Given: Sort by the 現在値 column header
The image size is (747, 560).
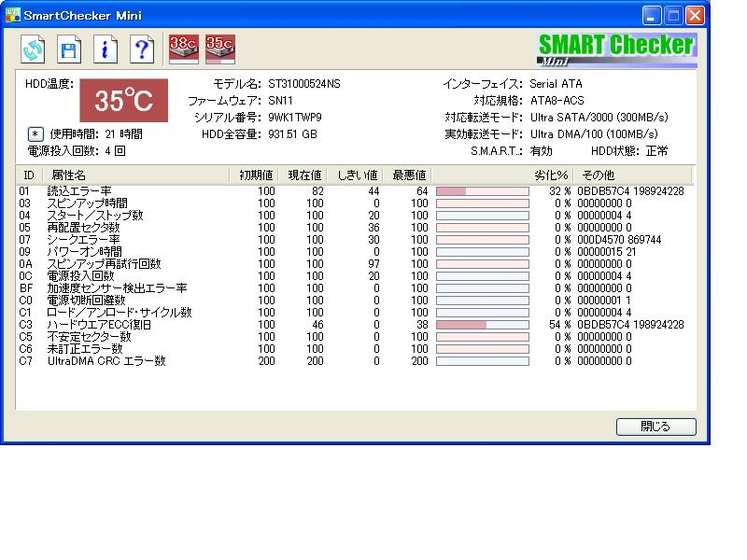Looking at the screenshot, I should [303, 175].
